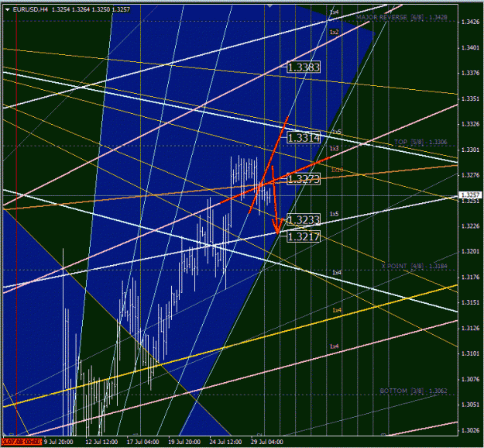
Task: Click the 1.3326 value on the price scale
Action: [x=470, y=124]
